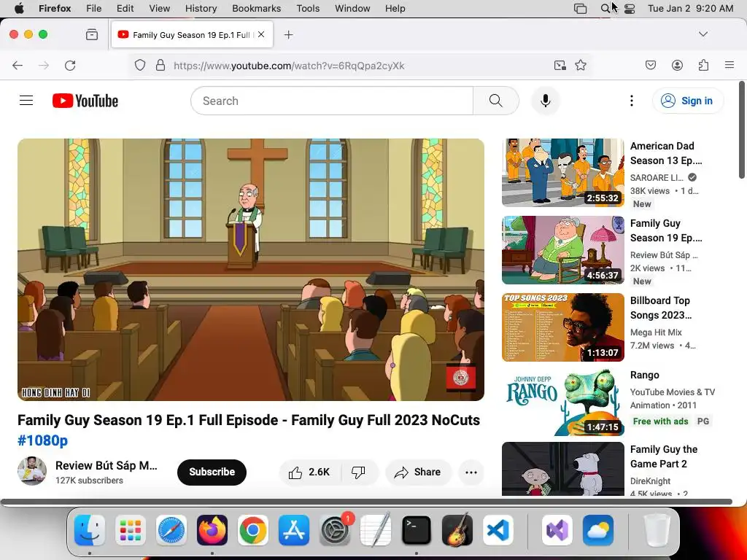
Task: Open System Settings from the Dock
Action: [x=335, y=530]
